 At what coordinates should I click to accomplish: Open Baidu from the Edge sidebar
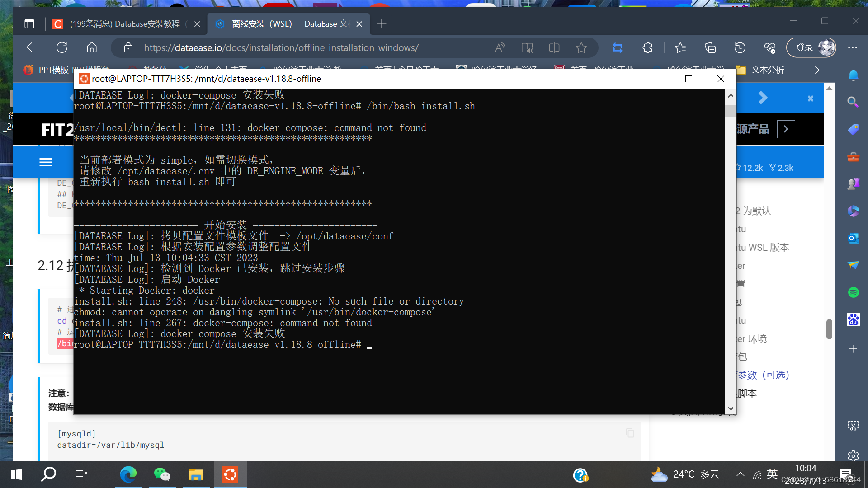pyautogui.click(x=854, y=319)
